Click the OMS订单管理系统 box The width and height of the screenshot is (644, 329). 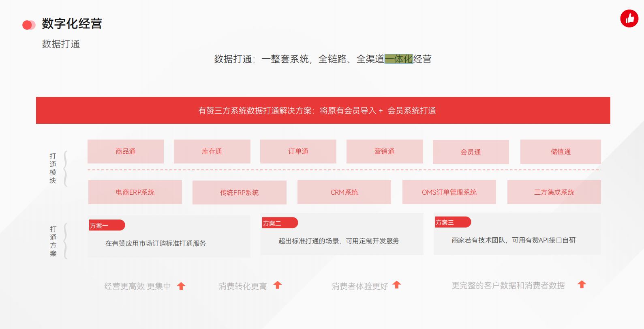pos(449,192)
